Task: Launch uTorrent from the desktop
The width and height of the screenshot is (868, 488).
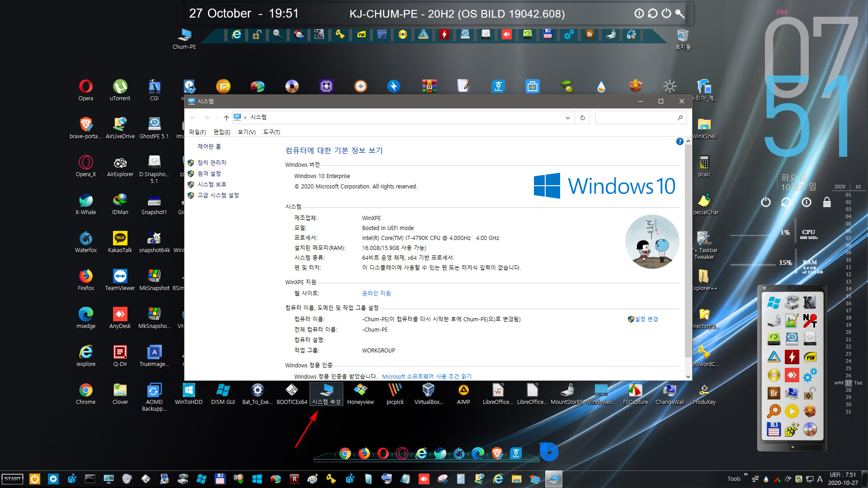Action: [x=120, y=90]
